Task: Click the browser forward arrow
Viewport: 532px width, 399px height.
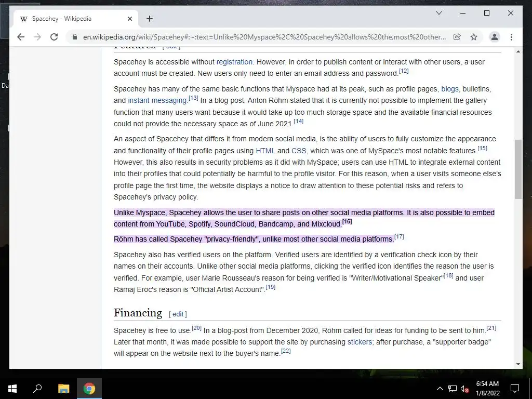Action: click(x=37, y=37)
